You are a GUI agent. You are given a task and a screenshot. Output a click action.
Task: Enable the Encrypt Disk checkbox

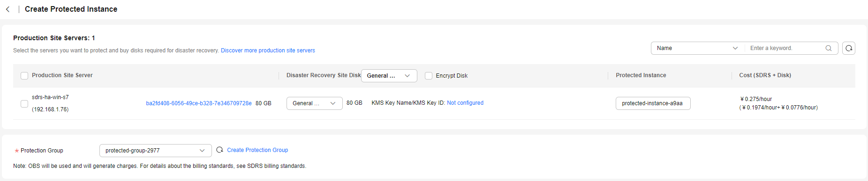coord(429,76)
